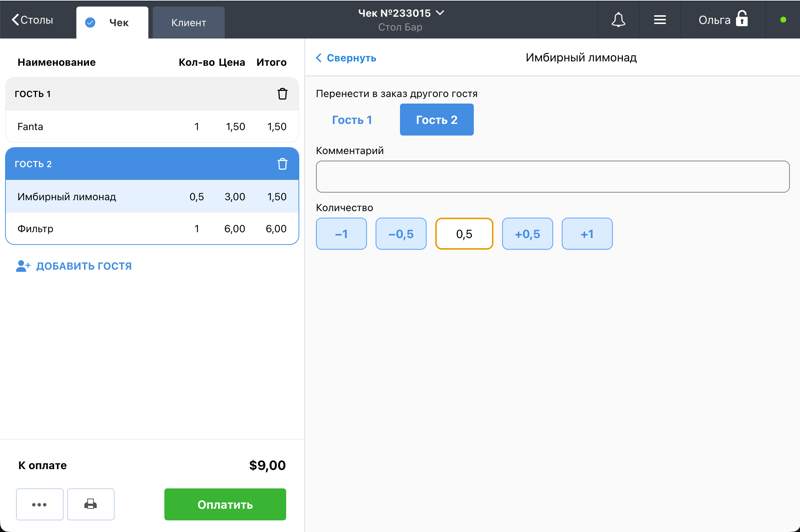This screenshot has width=800, height=532.
Task: Increase quantity by 0,5
Action: click(x=528, y=234)
